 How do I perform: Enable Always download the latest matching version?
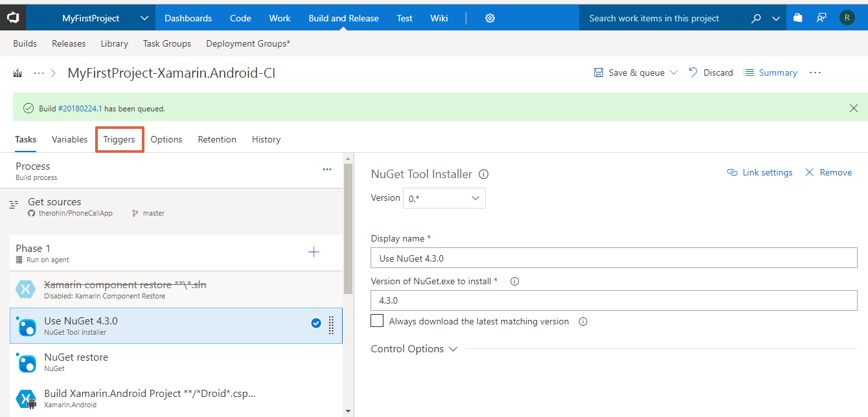point(377,321)
